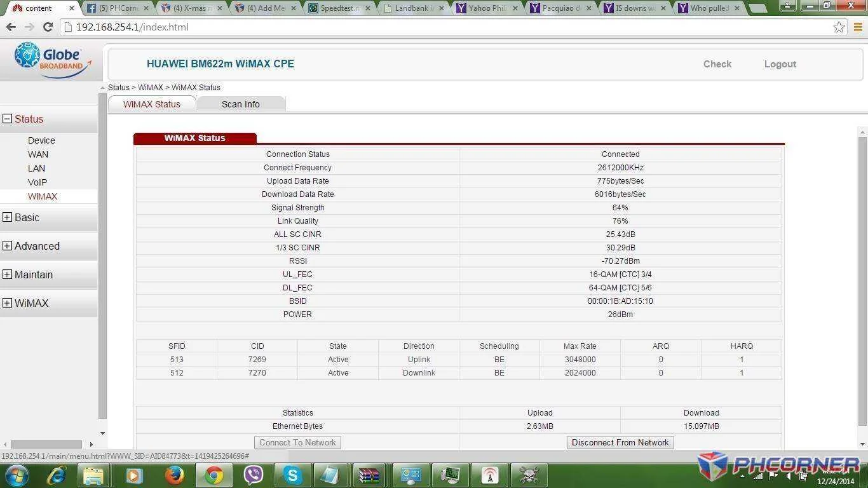This screenshot has height=488, width=868.
Task: Close the 'content' browser tab
Action: 71,8
